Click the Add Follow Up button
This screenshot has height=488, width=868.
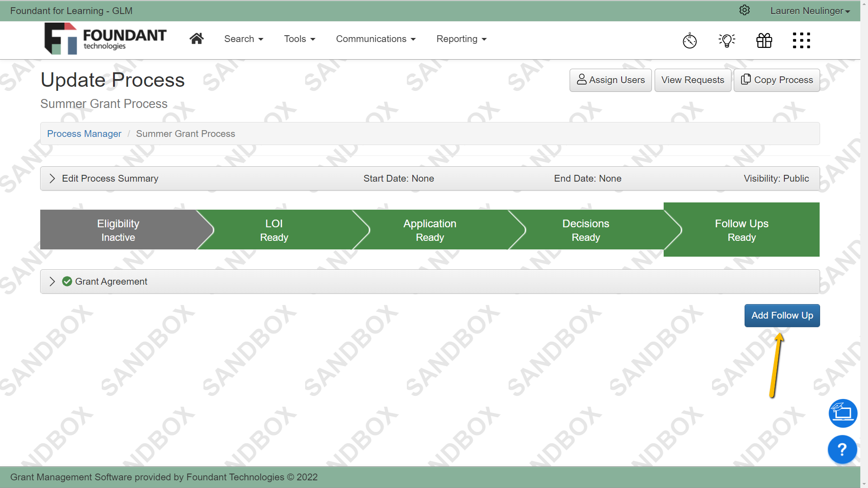(782, 315)
